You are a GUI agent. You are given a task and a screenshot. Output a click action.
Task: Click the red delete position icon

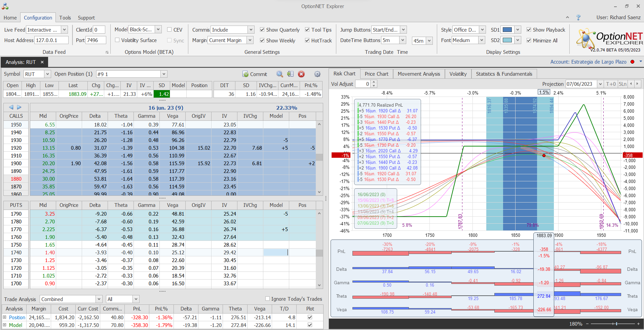point(301,74)
